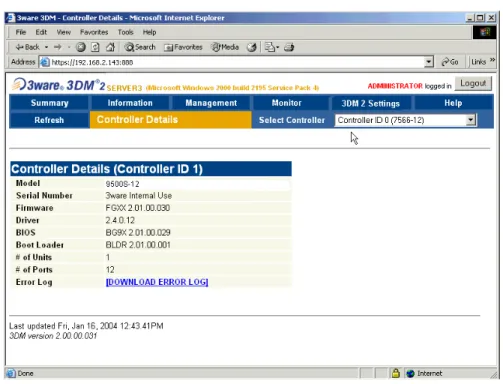
Task: Reload the page with Refresh toolbar icon
Action: [95, 47]
